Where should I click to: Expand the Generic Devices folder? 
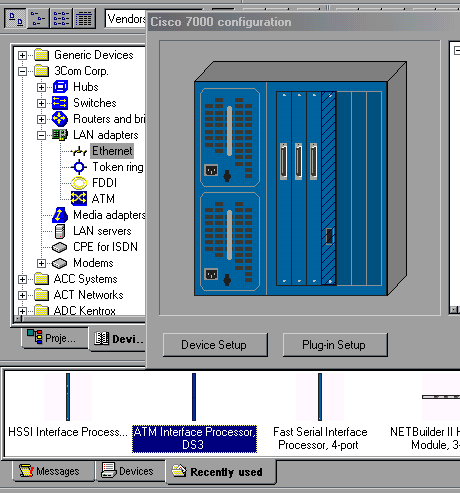pyautogui.click(x=22, y=55)
